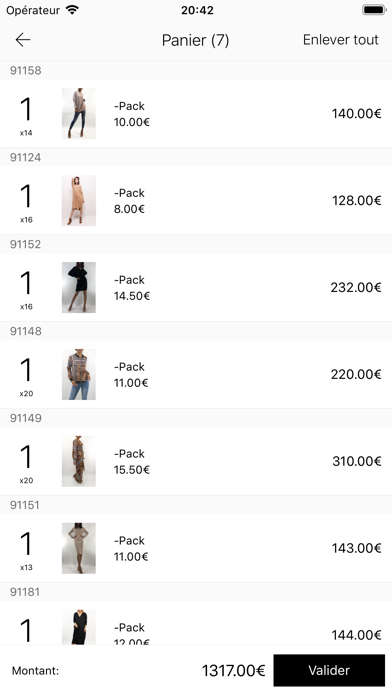Viewport: 392px width, 696px height.
Task: Tap the back arrow icon
Action: point(23,40)
